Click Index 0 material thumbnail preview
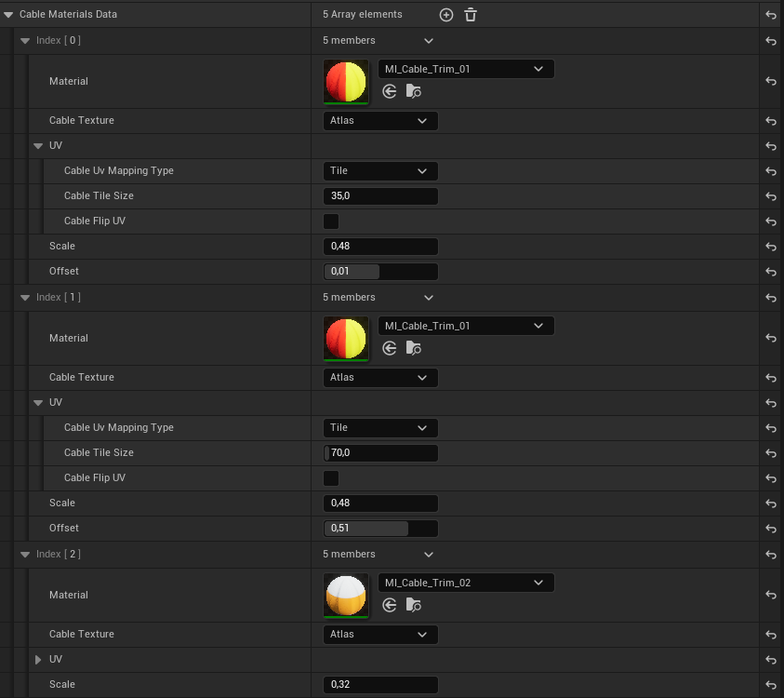784x698 pixels. coord(346,82)
